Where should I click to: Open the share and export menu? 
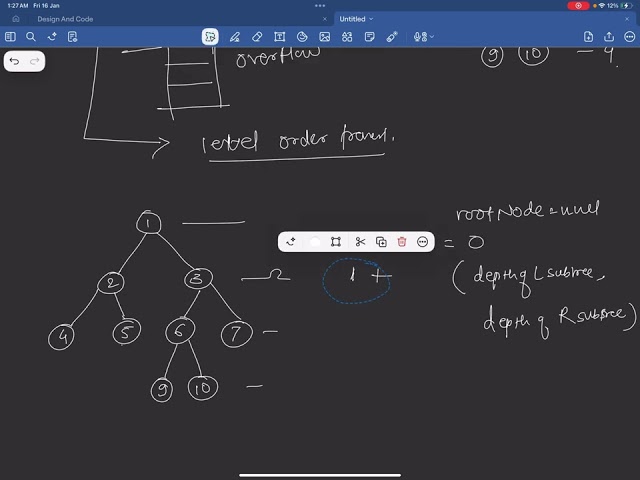(x=609, y=37)
